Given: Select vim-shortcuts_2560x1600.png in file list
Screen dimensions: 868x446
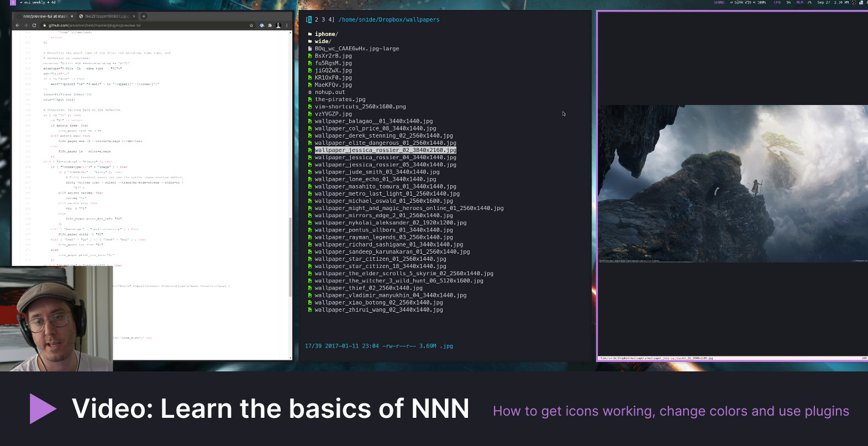Looking at the screenshot, I should pyautogui.click(x=360, y=107).
